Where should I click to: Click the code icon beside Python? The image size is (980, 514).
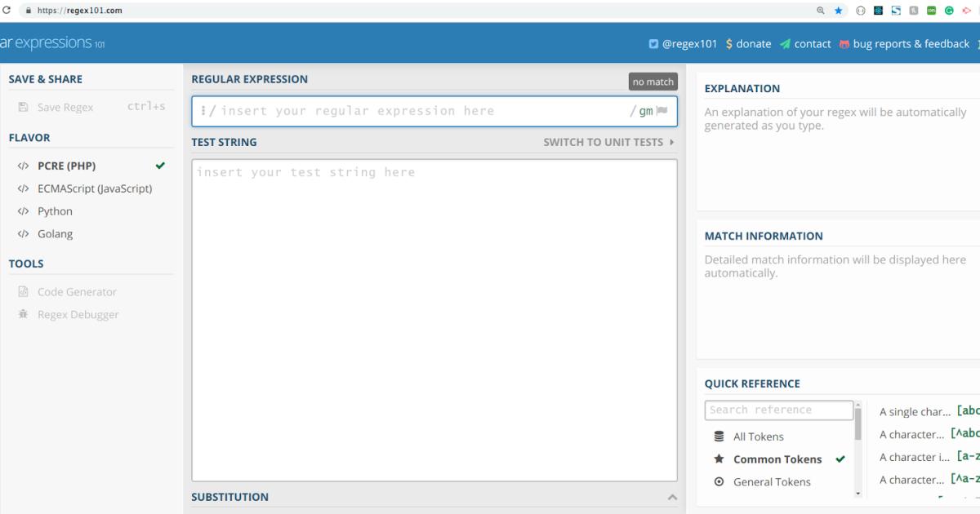click(23, 211)
